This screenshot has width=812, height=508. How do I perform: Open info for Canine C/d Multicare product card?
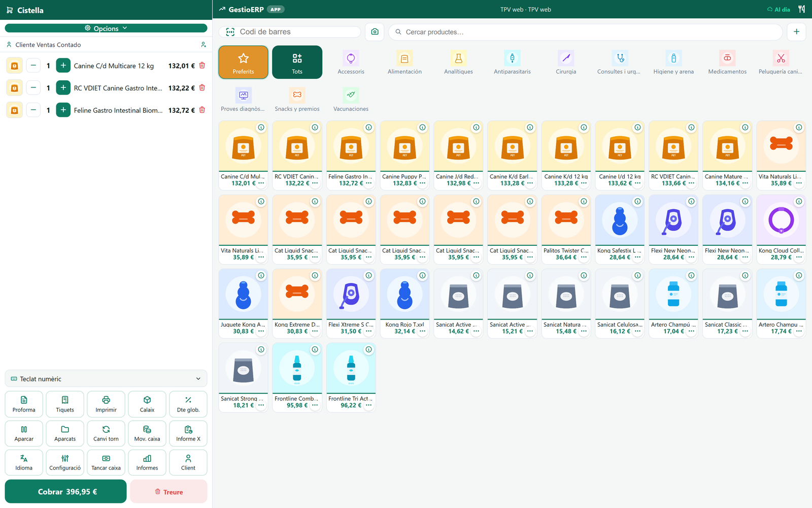pos(261,128)
